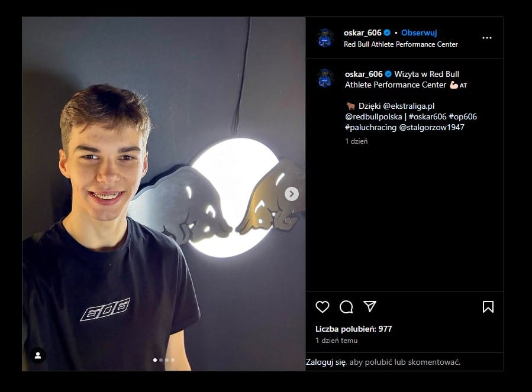Open the @stalgorzow1947 mention
Viewport: 532px width, 392px height.
432,127
